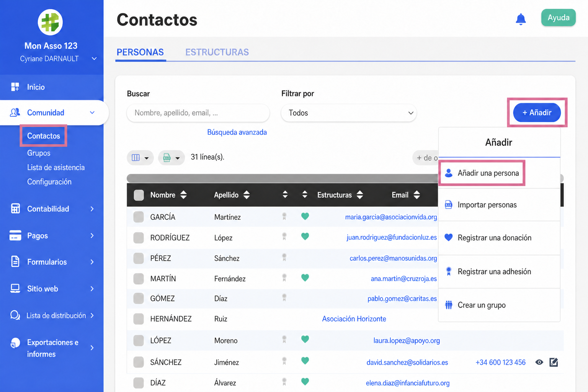Open Contactos in the sidebar
The height and width of the screenshot is (392, 588).
(x=44, y=136)
